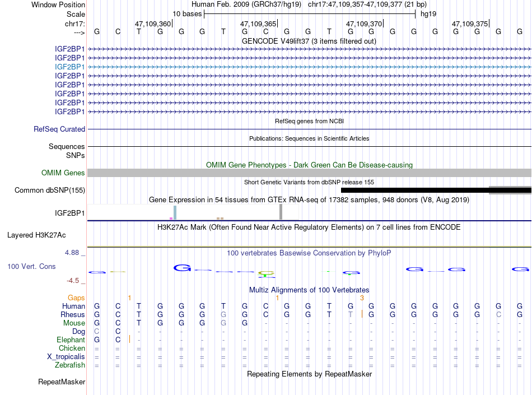
Task: Select the Human alignment row label
Action: pyautogui.click(x=73, y=306)
